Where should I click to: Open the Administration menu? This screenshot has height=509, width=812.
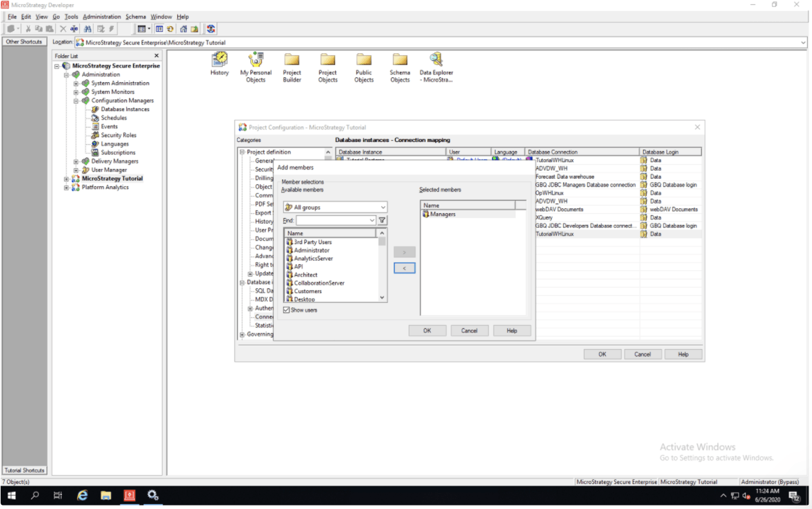pos(101,17)
